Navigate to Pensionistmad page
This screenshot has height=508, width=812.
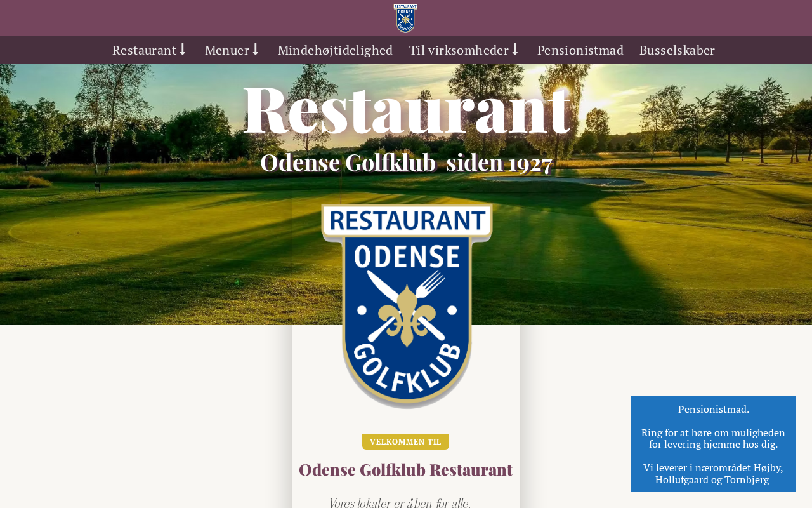(580, 50)
